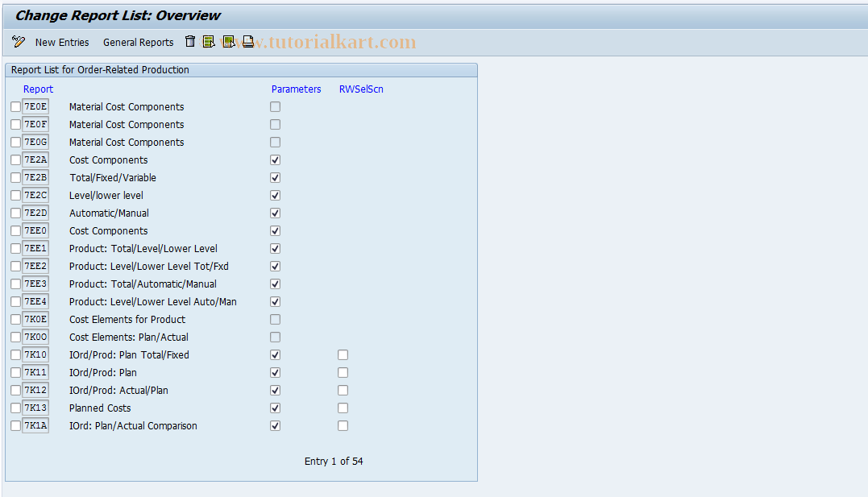
Task: Select text 'Product: Level/Lower Level Tot/Fxd'
Action: (149, 266)
